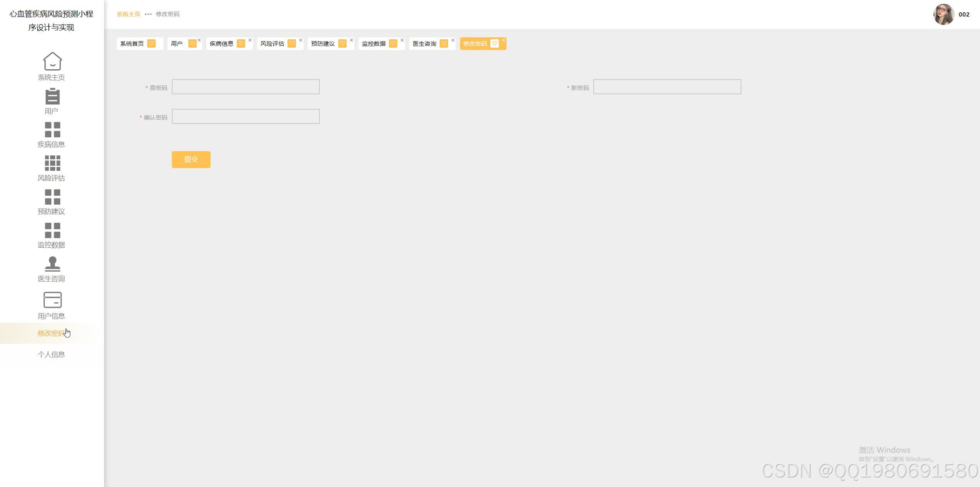
Task: Select the 疾病信息 grid icon in the sidebar
Action: [52, 130]
